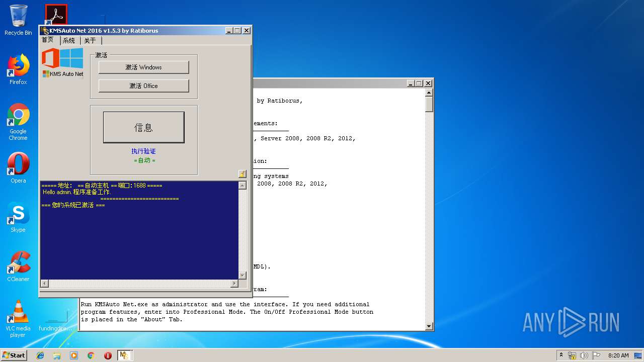This screenshot has width=644, height=362.
Task: Open media player taskbar icon
Action: point(74,355)
